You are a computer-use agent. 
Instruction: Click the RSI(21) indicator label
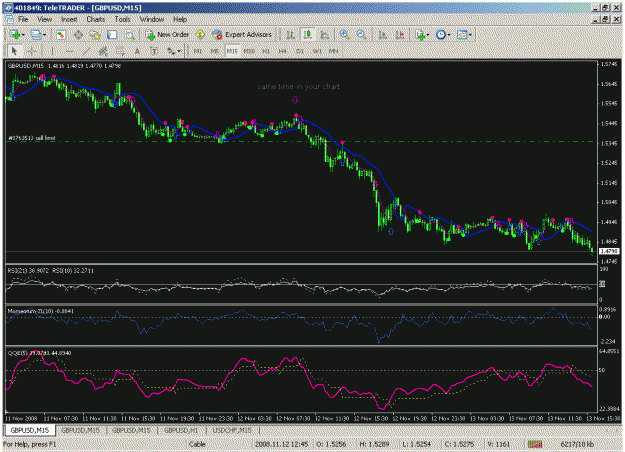click(x=28, y=271)
